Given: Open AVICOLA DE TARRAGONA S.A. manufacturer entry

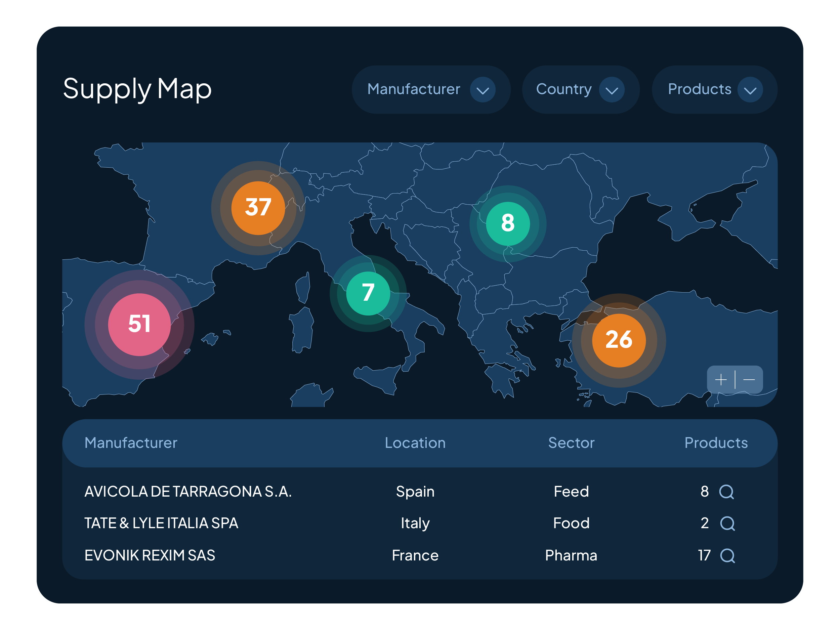Looking at the screenshot, I should [x=188, y=491].
